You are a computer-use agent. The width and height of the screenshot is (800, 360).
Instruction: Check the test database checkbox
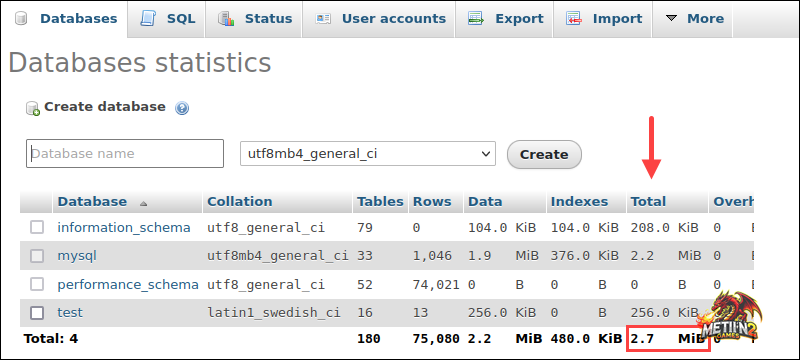click(37, 313)
